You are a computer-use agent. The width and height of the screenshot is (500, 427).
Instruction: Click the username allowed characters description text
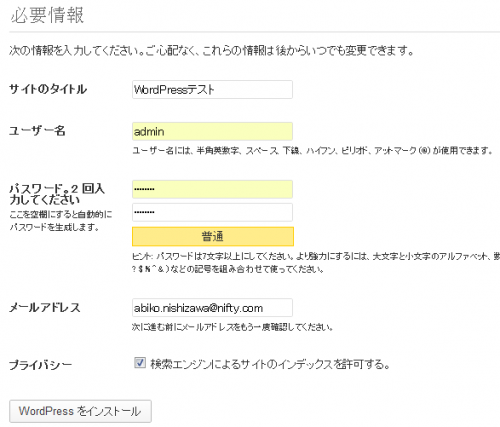tap(312, 151)
